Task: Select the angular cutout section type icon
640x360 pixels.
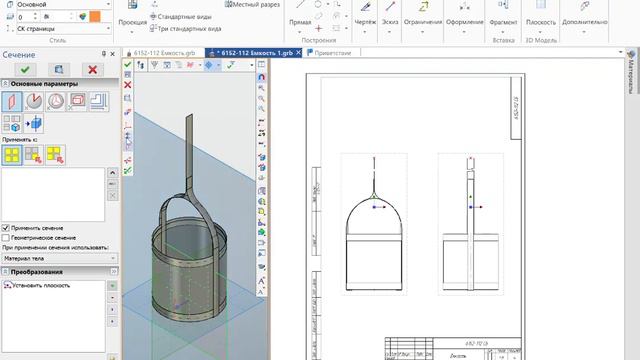Action: tap(34, 101)
